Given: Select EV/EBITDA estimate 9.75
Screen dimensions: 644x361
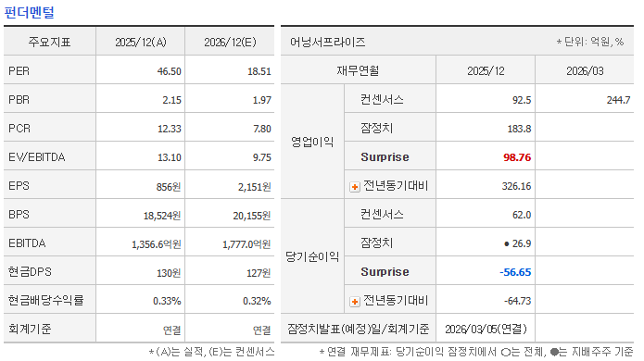Looking at the screenshot, I should pos(262,157).
